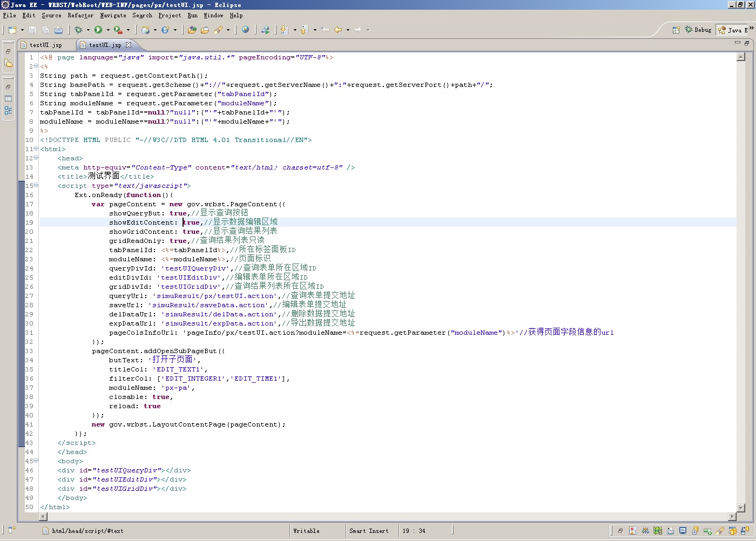Click the Search flashlight toolbar icon

pyautogui.click(x=218, y=30)
